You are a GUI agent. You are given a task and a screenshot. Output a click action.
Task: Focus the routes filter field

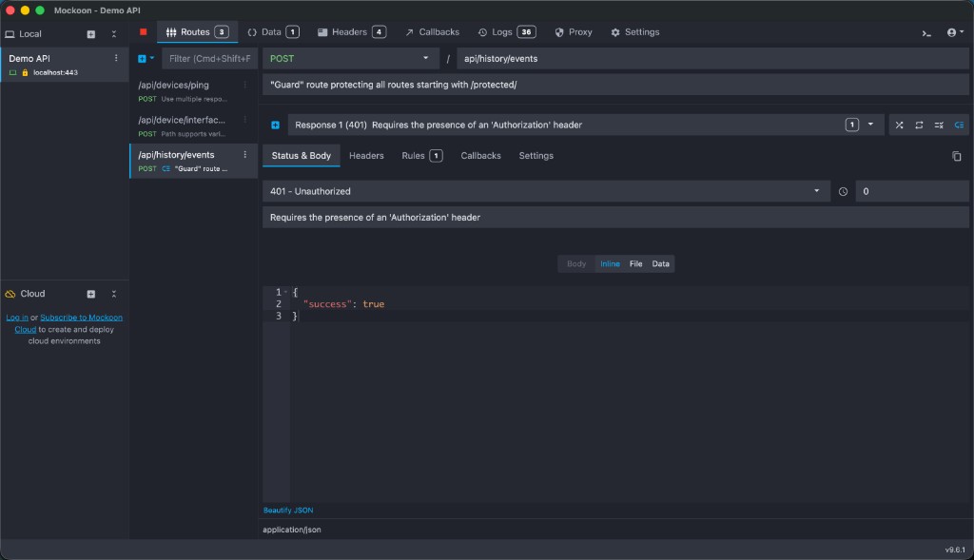tap(208, 58)
